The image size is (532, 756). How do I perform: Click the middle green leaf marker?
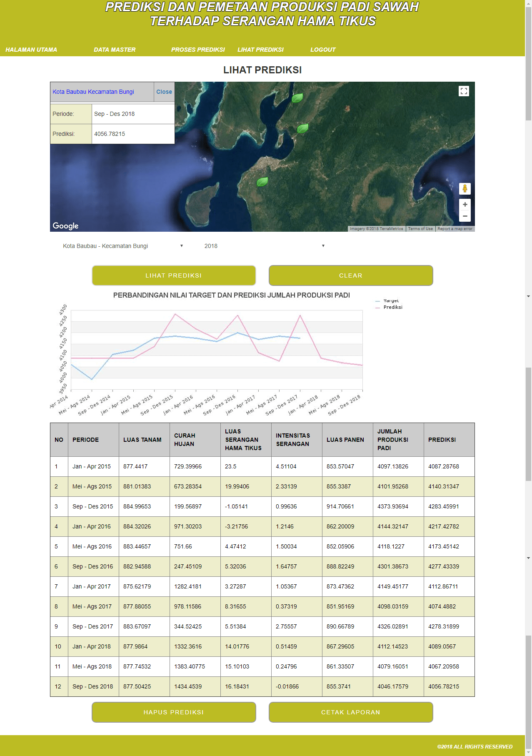[302, 128]
